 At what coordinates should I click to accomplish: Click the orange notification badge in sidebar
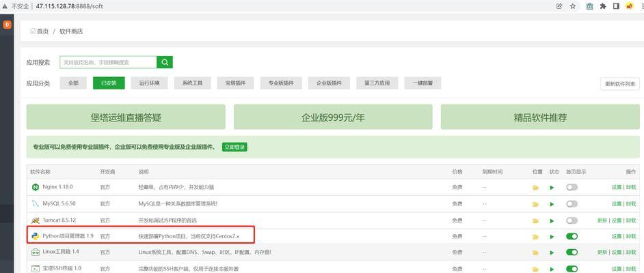[7, 25]
